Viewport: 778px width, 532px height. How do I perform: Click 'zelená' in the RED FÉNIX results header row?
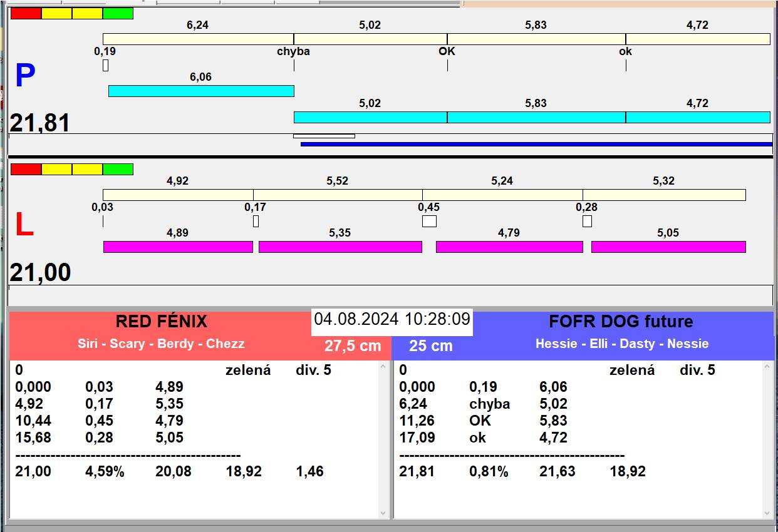(248, 371)
